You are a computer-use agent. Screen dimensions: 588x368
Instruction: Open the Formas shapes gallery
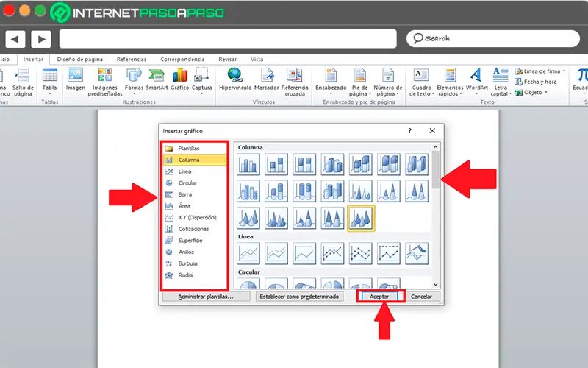pyautogui.click(x=134, y=81)
